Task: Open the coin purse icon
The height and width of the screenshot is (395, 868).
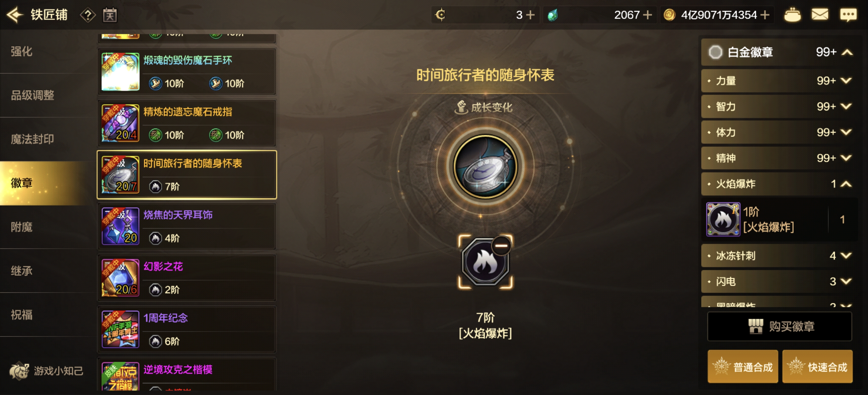Action: (x=792, y=15)
